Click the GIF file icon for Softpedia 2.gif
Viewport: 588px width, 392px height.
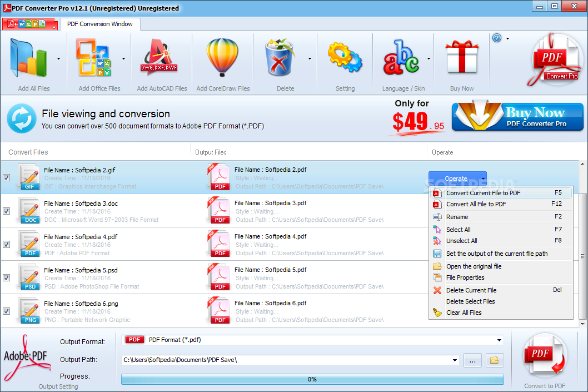(x=29, y=177)
